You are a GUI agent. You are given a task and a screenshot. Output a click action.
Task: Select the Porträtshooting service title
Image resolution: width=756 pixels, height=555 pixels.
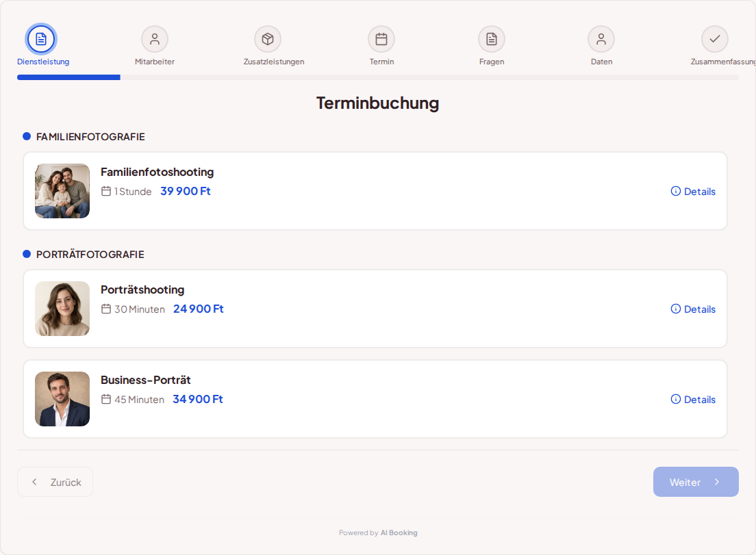click(x=142, y=289)
